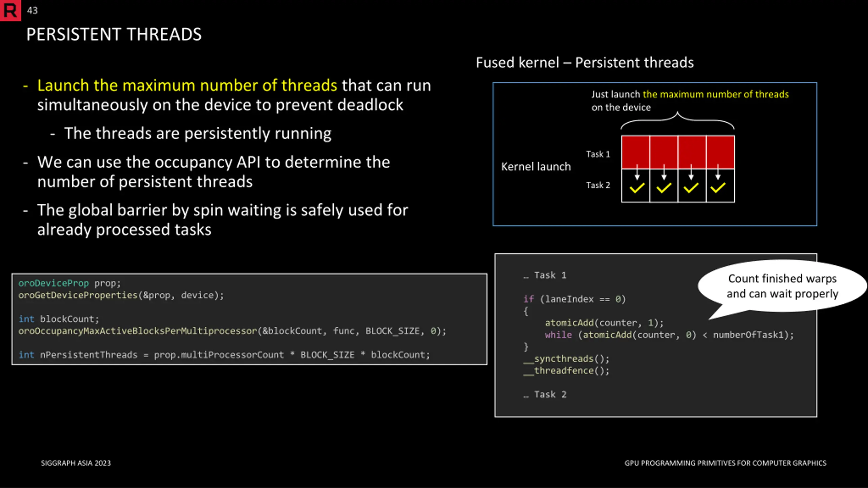868x488 pixels.
Task: Click 'The global barrier by spin waiting' line
Action: click(x=222, y=210)
